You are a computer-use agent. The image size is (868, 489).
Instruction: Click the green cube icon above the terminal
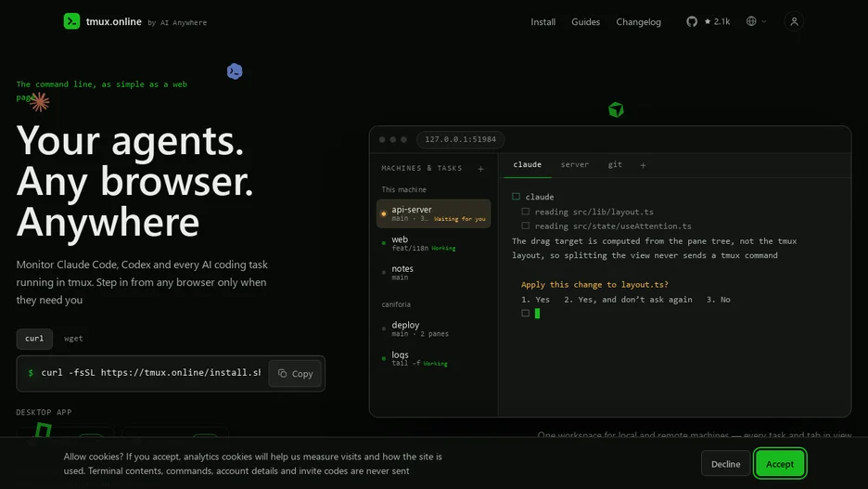616,109
